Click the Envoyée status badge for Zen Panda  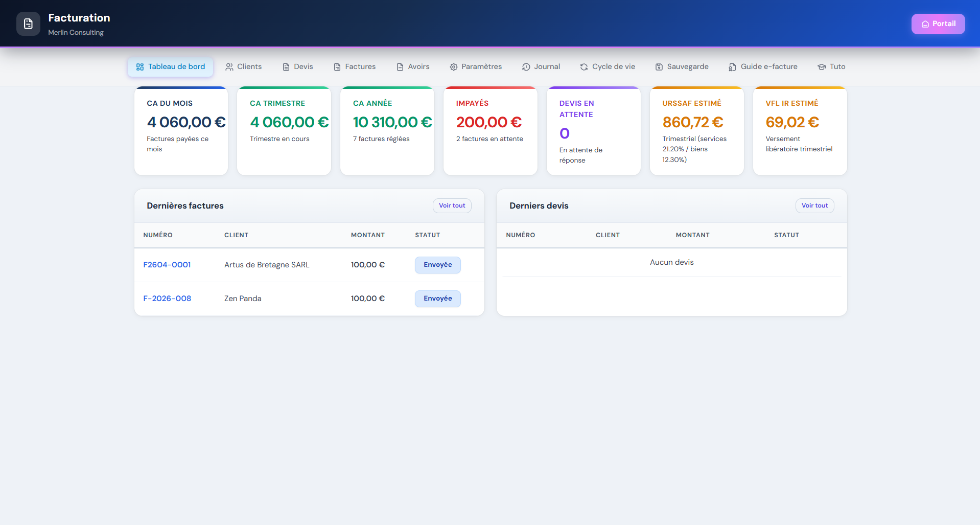coord(437,299)
